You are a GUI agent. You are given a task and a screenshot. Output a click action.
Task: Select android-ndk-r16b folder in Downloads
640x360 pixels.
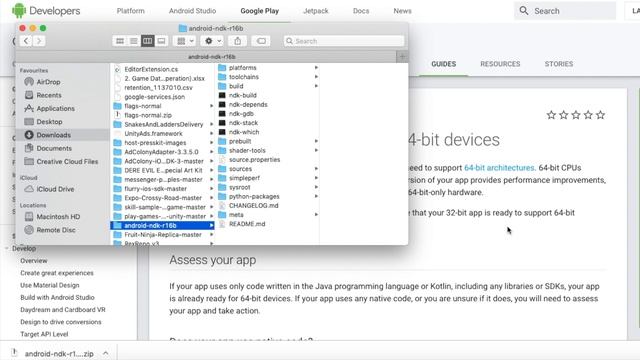(162, 225)
